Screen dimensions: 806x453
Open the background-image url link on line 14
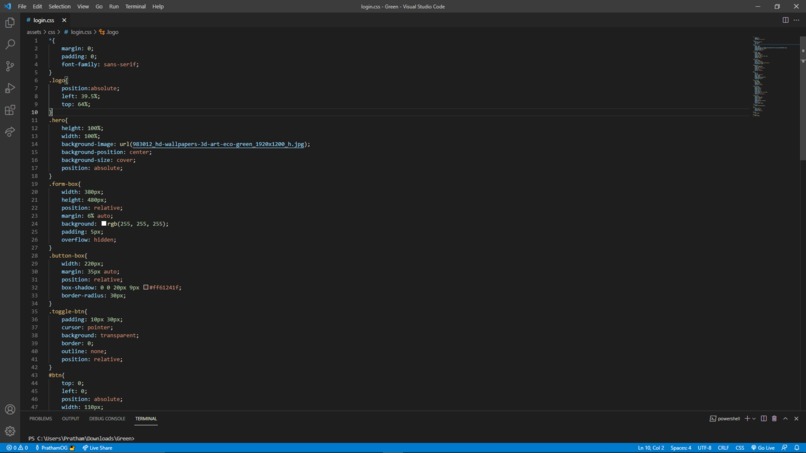coord(218,144)
